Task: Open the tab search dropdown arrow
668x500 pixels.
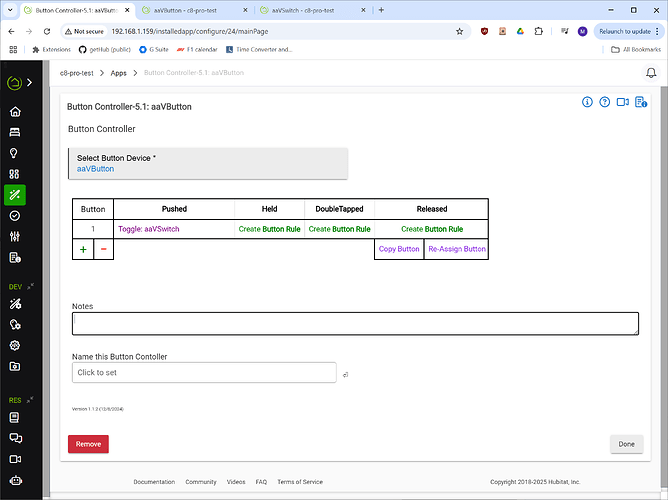Action: click(10, 10)
